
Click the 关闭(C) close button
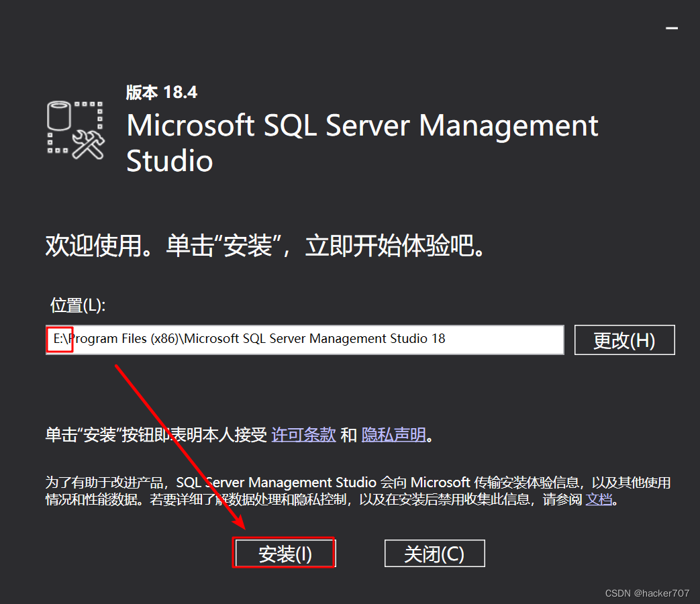click(x=434, y=554)
